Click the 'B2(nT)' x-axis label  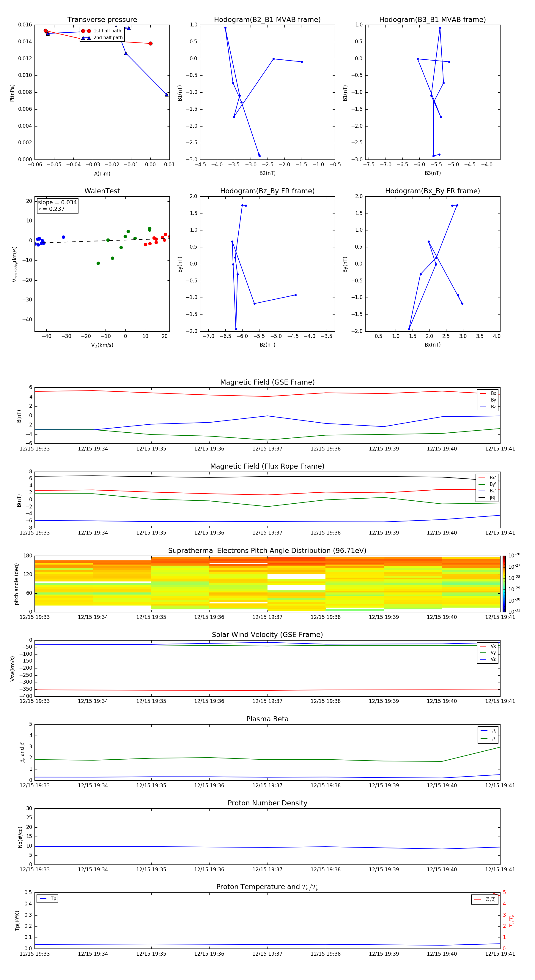click(x=267, y=173)
